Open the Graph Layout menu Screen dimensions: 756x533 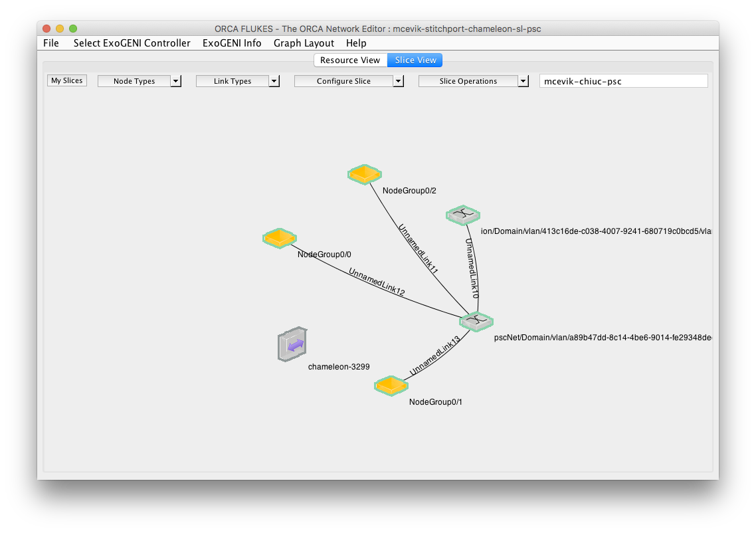coord(304,43)
